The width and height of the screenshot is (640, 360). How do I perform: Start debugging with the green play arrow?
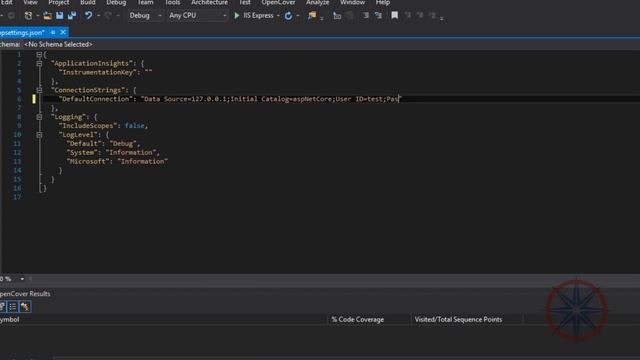coord(236,16)
